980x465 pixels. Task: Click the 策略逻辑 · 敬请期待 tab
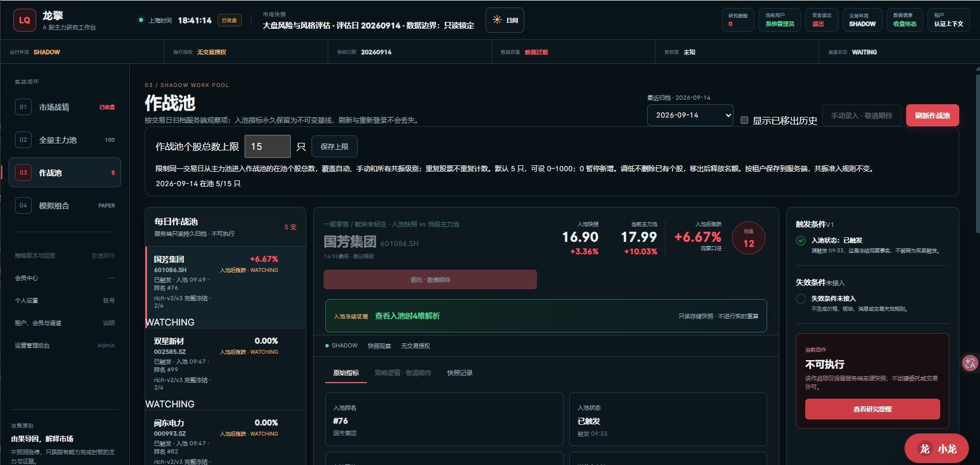(x=403, y=373)
